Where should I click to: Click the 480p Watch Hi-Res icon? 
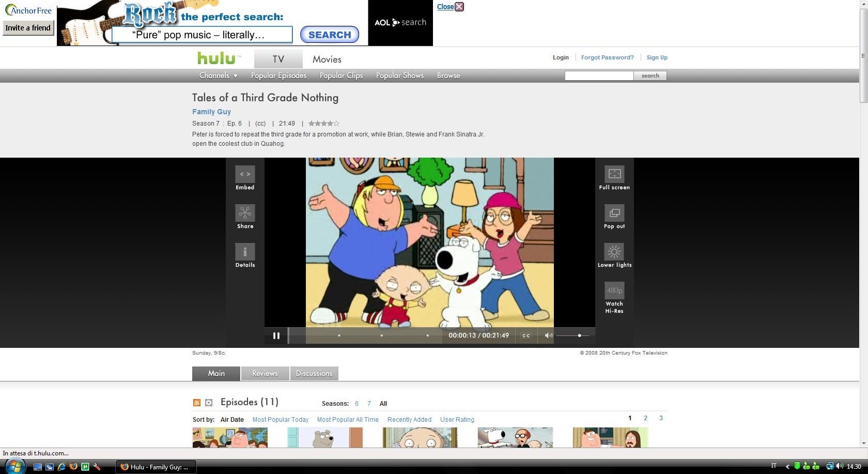pyautogui.click(x=614, y=290)
